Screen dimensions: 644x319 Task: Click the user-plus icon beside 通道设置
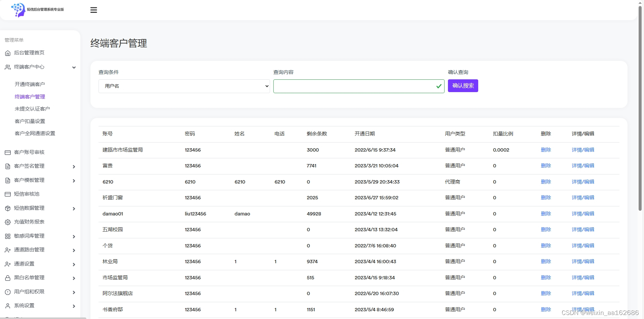[x=8, y=264]
